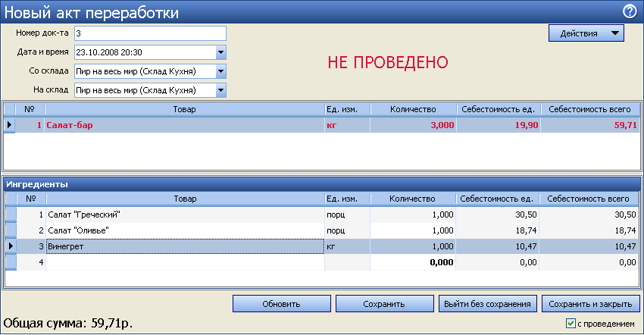Image resolution: width=644 pixels, height=335 pixels.
Task: Click the Сохранить button
Action: click(384, 304)
